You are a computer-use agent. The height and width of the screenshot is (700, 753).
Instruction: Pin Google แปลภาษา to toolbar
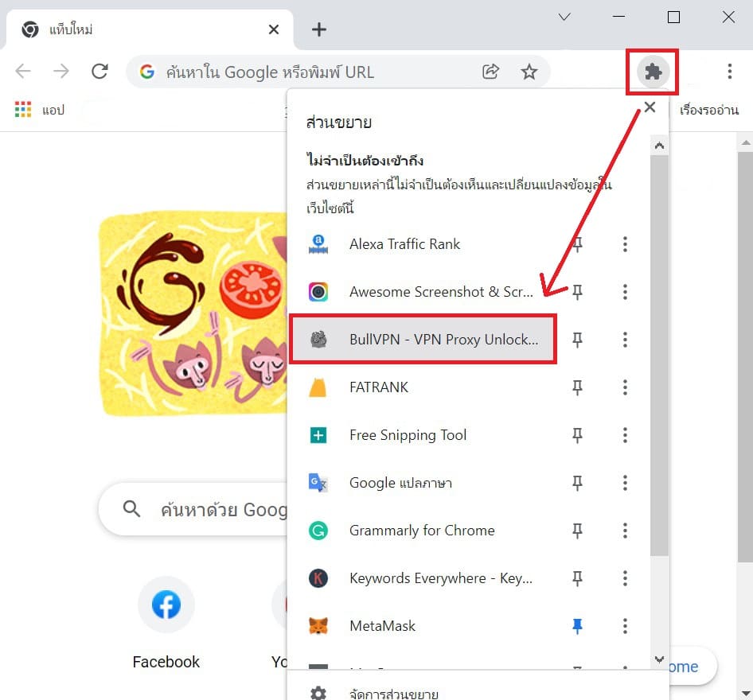coord(577,483)
